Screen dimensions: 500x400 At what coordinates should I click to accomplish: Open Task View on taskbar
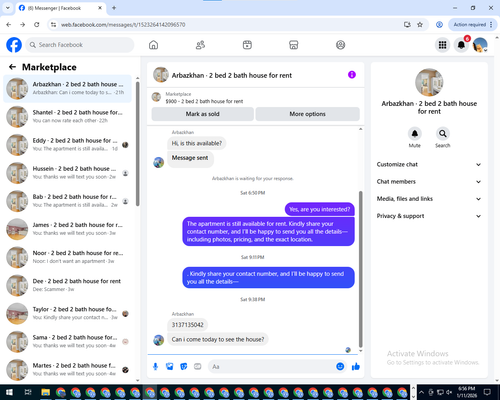28,392
